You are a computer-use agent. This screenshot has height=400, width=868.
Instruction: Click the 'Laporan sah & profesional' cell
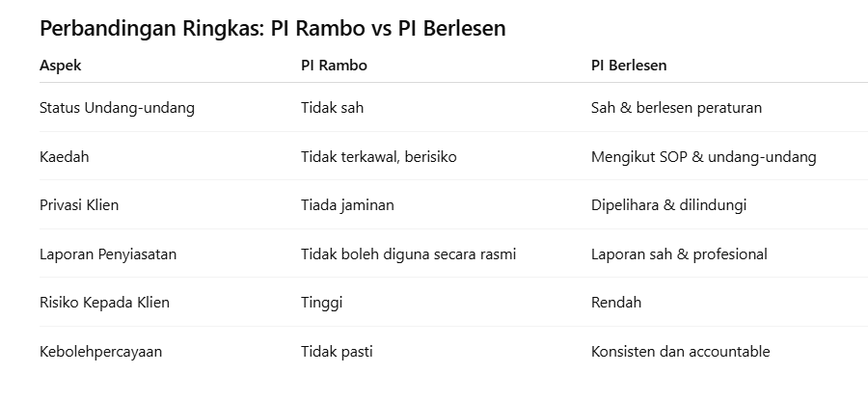pyautogui.click(x=679, y=254)
